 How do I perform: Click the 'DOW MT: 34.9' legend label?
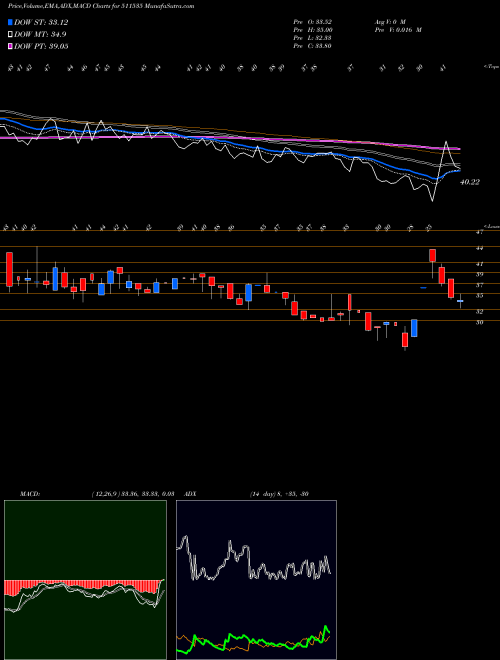[x=40, y=35]
